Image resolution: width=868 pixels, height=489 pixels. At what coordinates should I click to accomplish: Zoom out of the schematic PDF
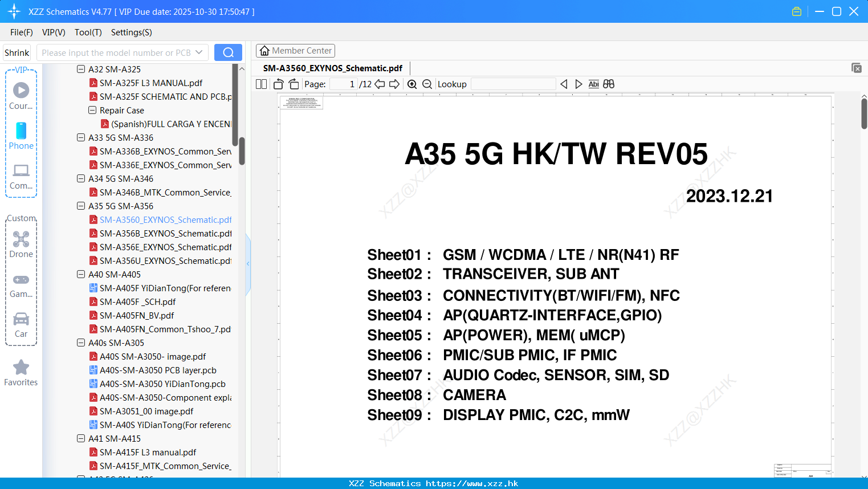[x=427, y=84]
